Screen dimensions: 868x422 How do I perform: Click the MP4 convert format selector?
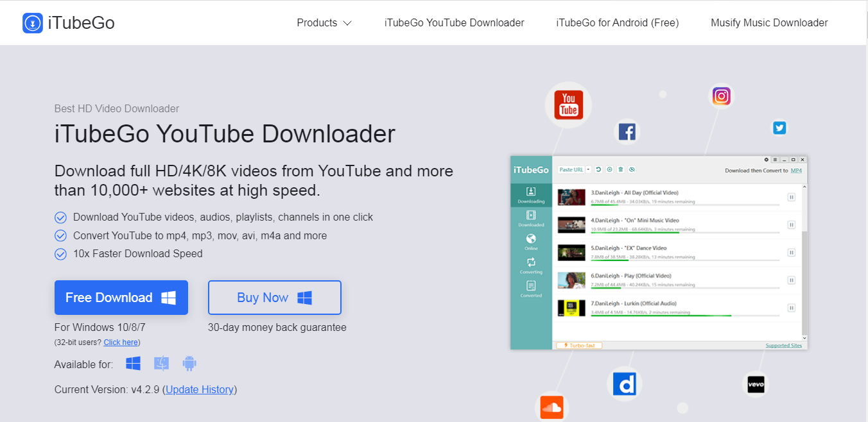[796, 171]
